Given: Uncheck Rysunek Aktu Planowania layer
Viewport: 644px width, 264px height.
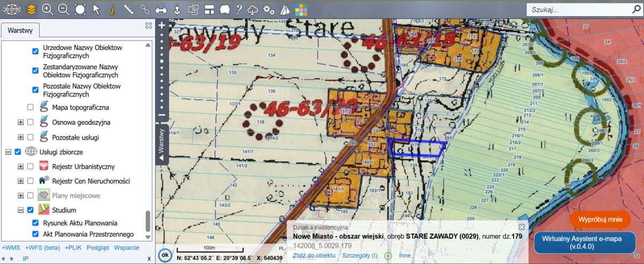Looking at the screenshot, I should coord(35,223).
